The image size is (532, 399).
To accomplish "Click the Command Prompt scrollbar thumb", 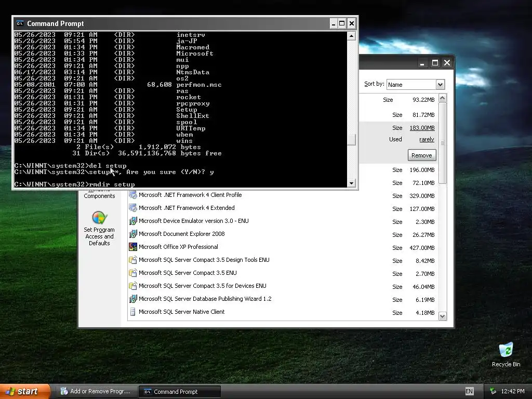I will coord(352,139).
